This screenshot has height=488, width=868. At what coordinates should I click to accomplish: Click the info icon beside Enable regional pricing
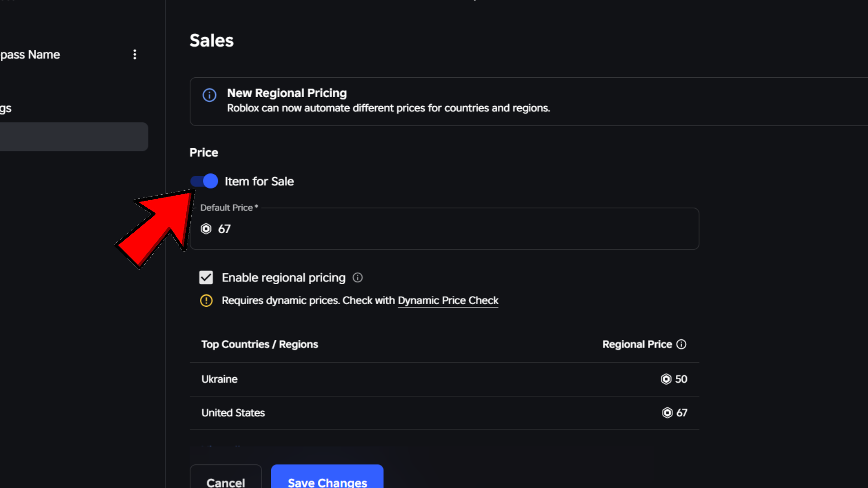coord(357,277)
